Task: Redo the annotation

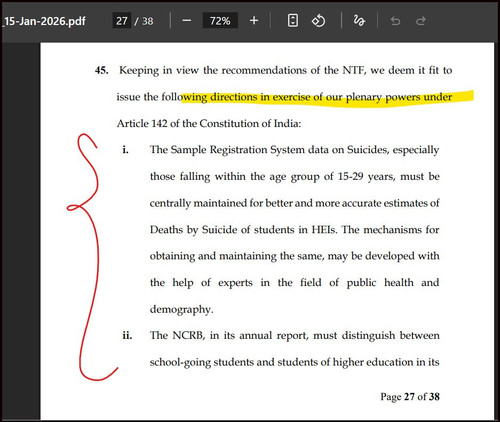Action: pyautogui.click(x=421, y=21)
